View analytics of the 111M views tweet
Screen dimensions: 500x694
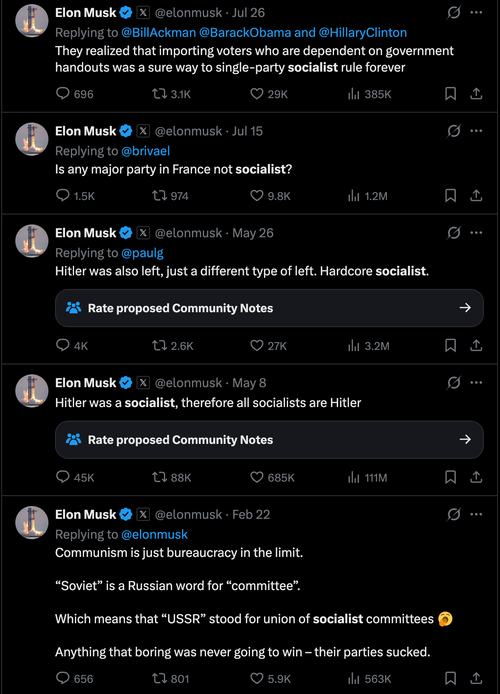tap(367, 477)
